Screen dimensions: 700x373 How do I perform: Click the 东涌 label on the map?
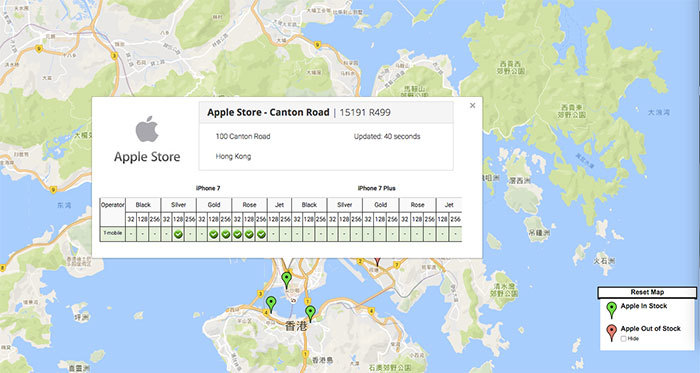point(64,206)
